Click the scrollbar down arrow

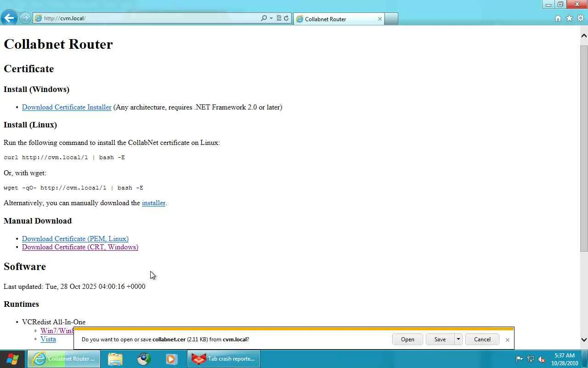[584, 340]
